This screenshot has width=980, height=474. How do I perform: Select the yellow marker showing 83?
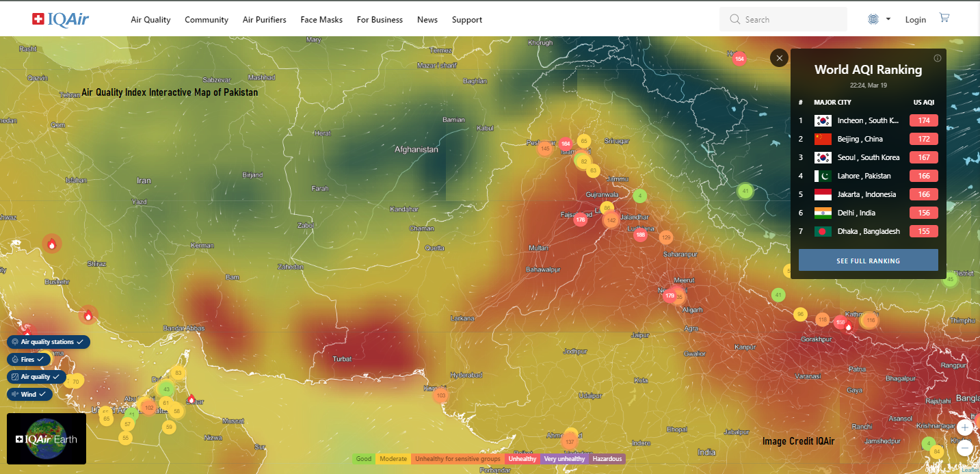click(x=178, y=373)
